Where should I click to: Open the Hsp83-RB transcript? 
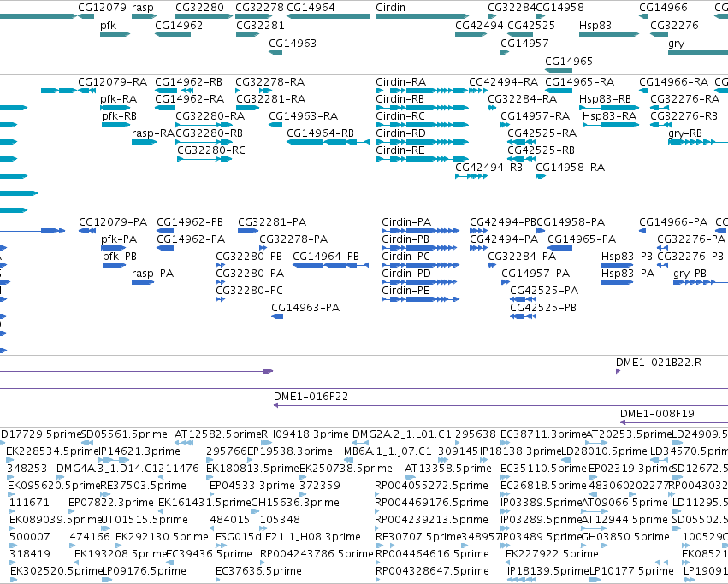coord(609,108)
